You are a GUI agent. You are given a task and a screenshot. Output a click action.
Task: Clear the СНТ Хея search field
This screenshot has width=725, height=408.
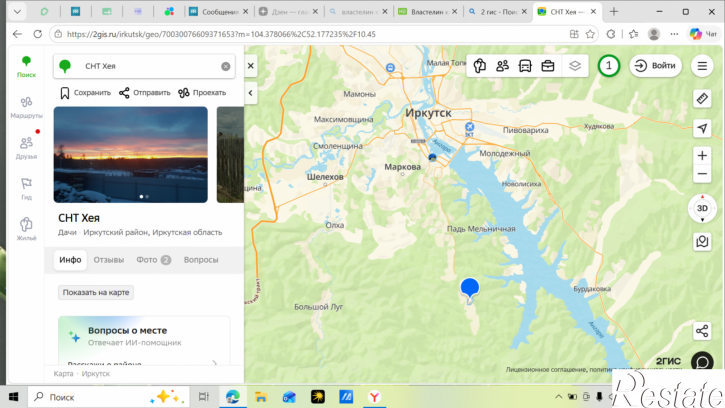226,66
